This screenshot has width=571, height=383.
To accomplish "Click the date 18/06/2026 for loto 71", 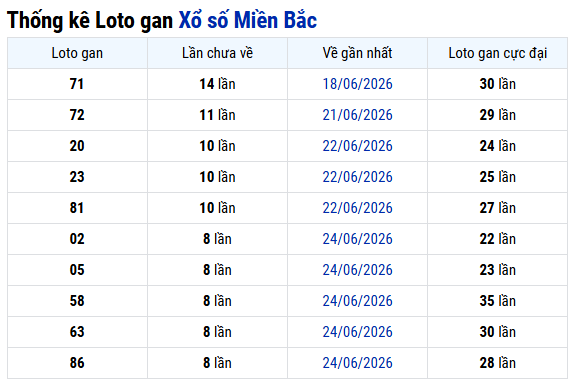I will tap(357, 84).
